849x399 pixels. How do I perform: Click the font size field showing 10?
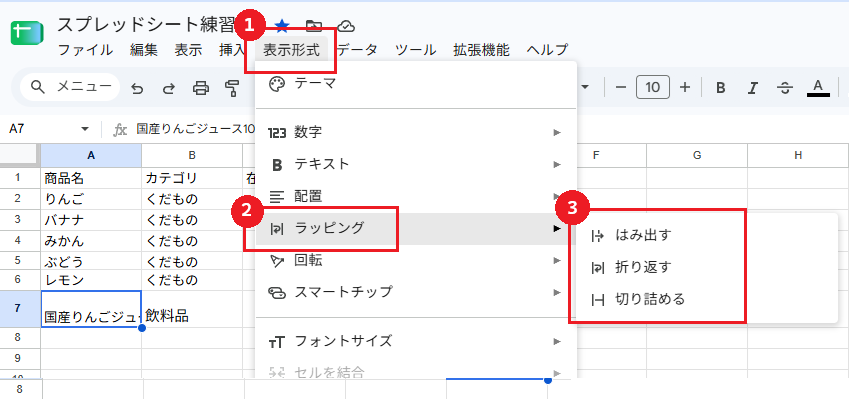653,87
